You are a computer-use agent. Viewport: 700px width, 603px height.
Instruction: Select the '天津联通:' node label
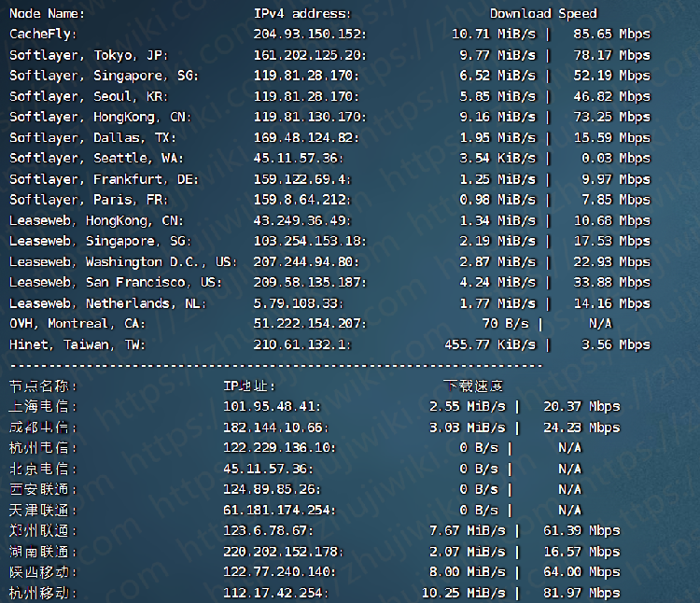point(43,511)
